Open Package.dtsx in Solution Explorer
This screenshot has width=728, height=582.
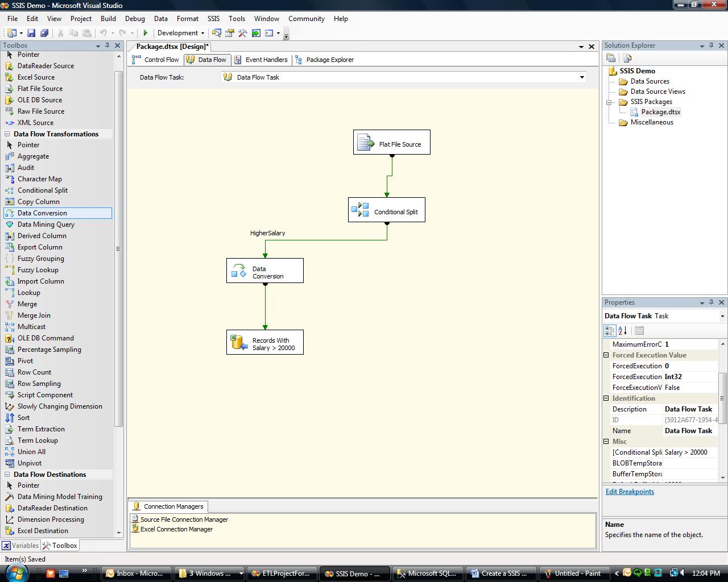pyautogui.click(x=660, y=112)
